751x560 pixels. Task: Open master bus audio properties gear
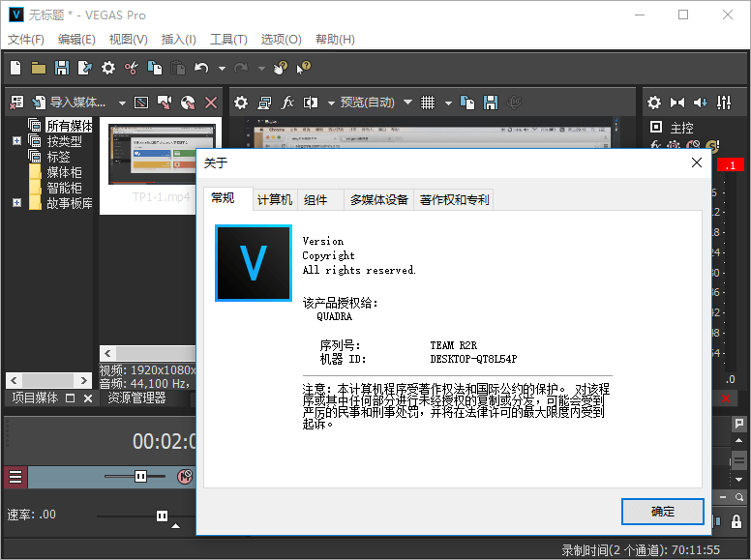tap(654, 102)
